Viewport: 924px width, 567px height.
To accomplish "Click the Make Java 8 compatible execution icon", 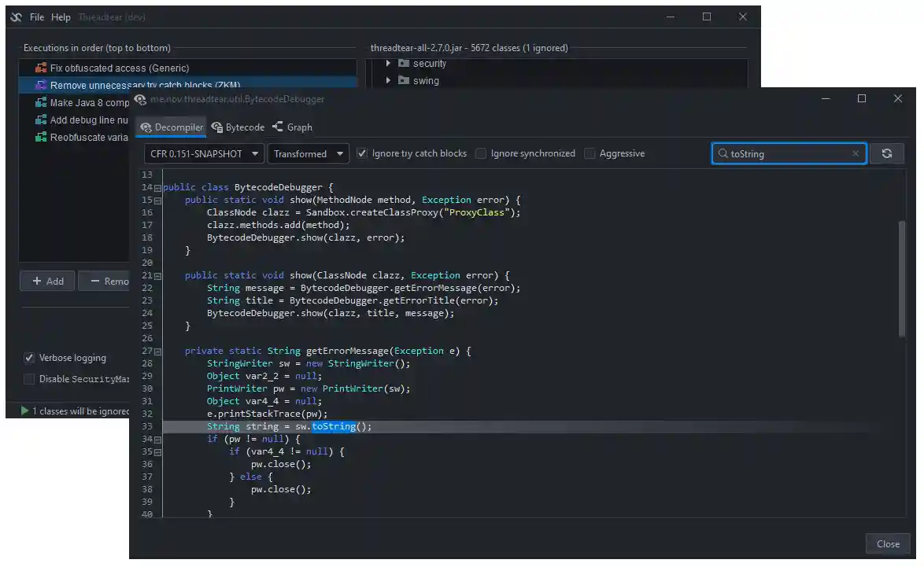I will click(39, 102).
